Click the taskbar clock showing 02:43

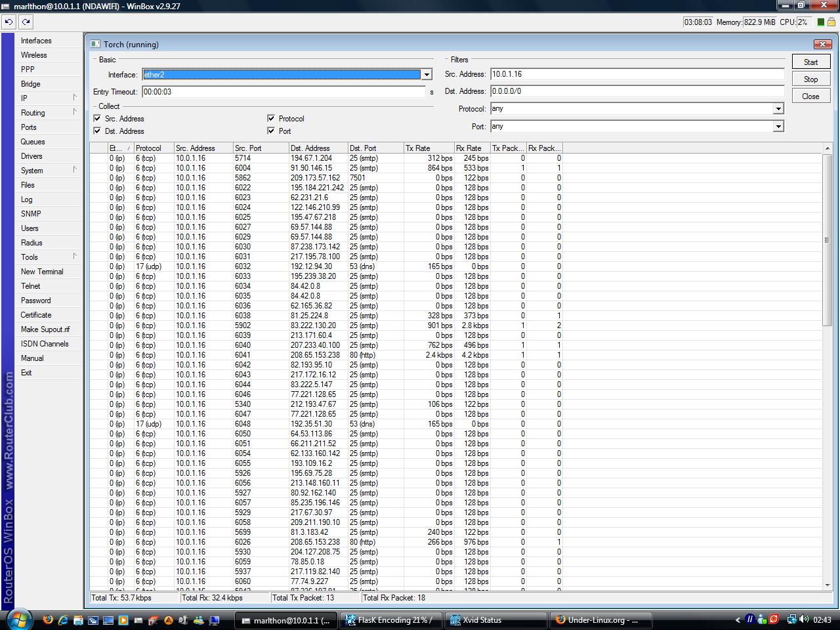[x=822, y=619]
